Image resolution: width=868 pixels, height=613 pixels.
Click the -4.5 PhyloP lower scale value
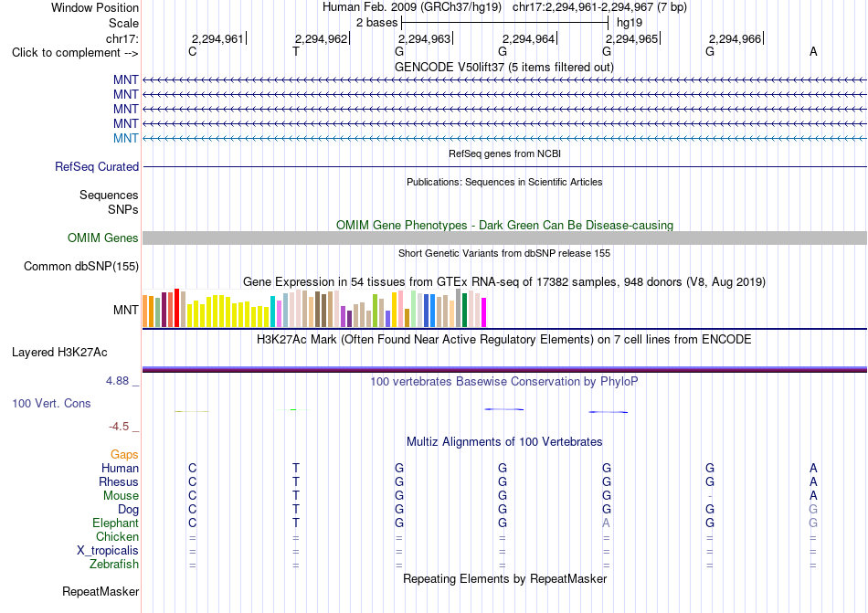119,426
